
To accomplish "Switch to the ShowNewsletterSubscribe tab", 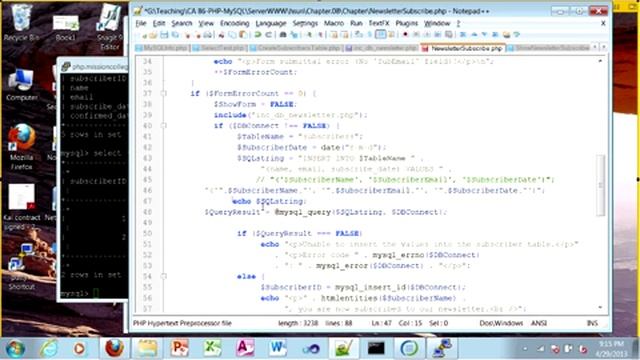I will tap(549, 48).
